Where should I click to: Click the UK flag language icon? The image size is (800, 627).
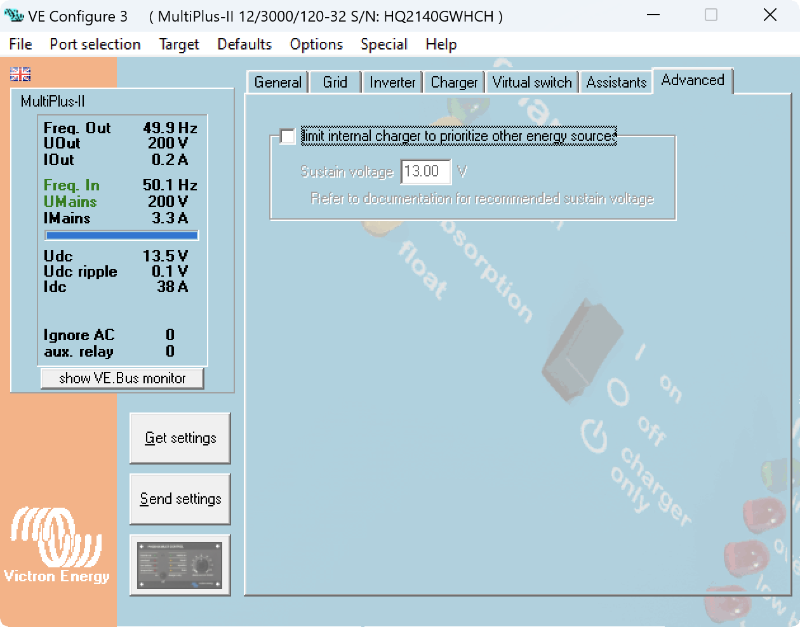tap(20, 74)
